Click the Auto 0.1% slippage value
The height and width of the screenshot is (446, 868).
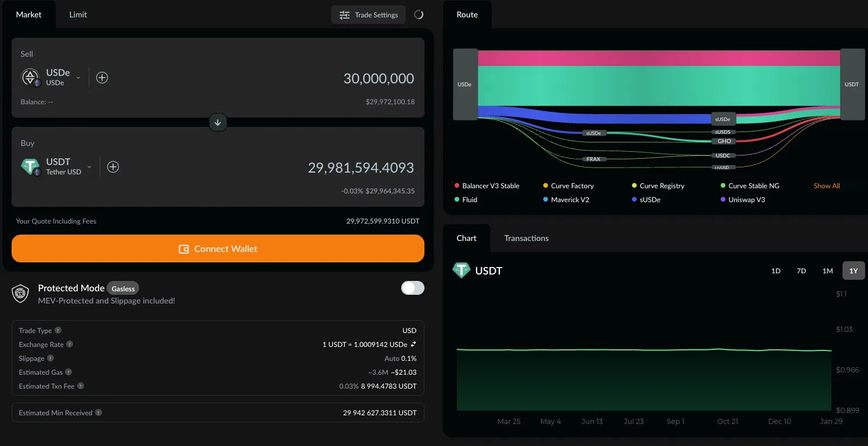pos(401,359)
